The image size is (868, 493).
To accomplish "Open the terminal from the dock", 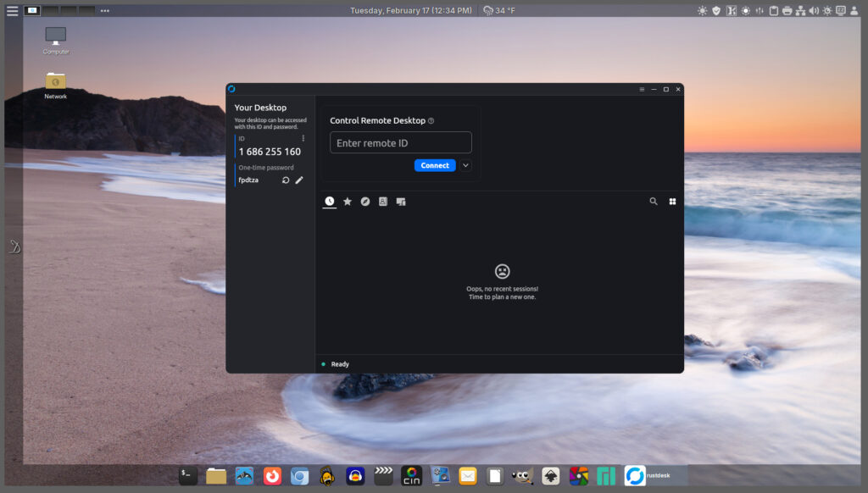I will pyautogui.click(x=188, y=476).
